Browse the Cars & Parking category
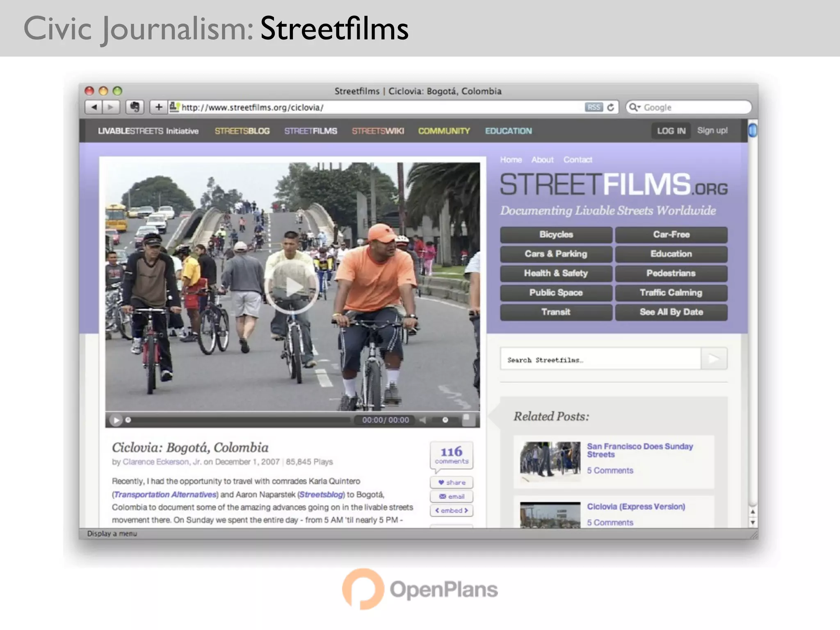 (556, 254)
